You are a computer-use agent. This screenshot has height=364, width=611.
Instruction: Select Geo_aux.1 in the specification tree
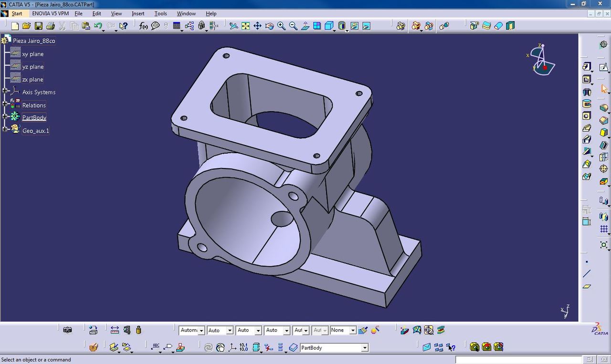(36, 130)
